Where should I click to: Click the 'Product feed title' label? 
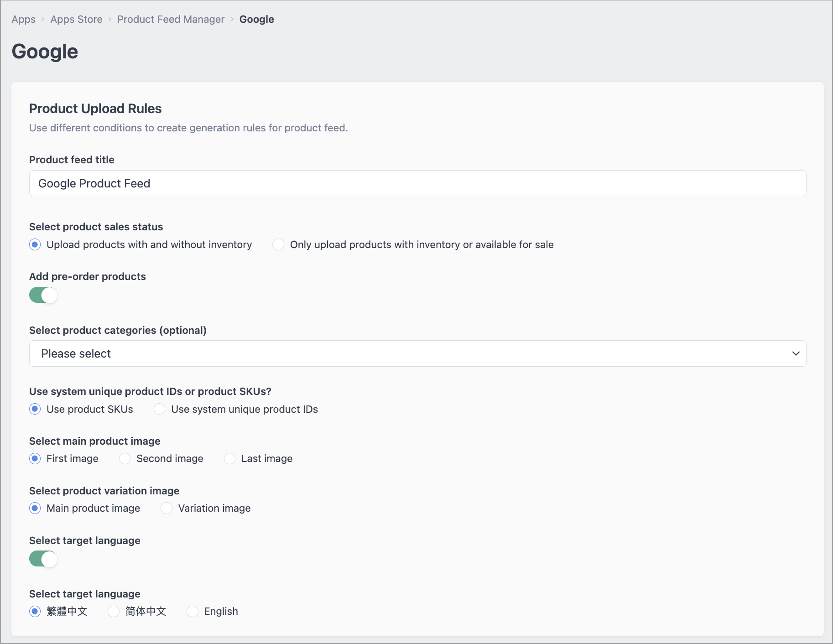(x=72, y=160)
